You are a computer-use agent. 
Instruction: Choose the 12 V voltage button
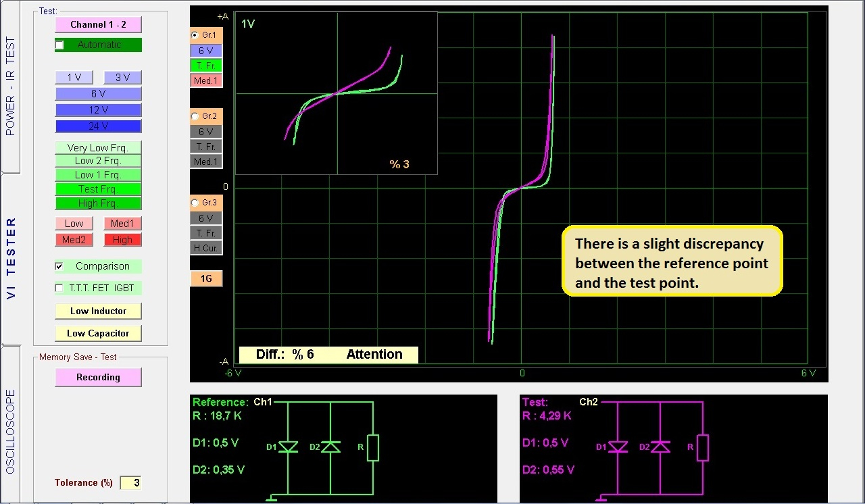pos(98,110)
